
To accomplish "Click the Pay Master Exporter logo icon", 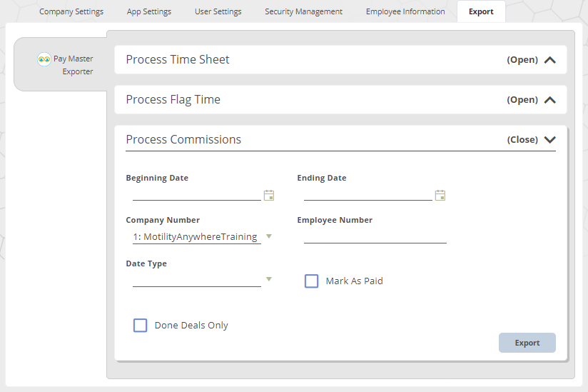I will click(44, 59).
